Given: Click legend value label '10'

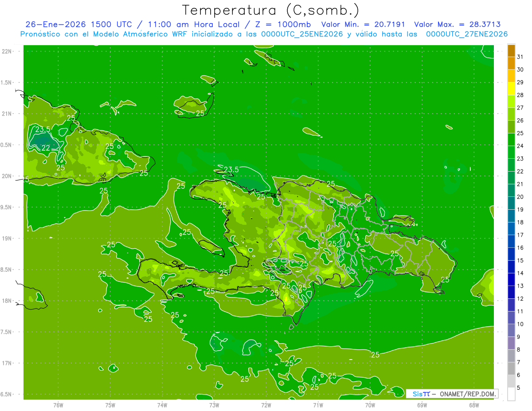Looking at the screenshot, I should point(520,324).
